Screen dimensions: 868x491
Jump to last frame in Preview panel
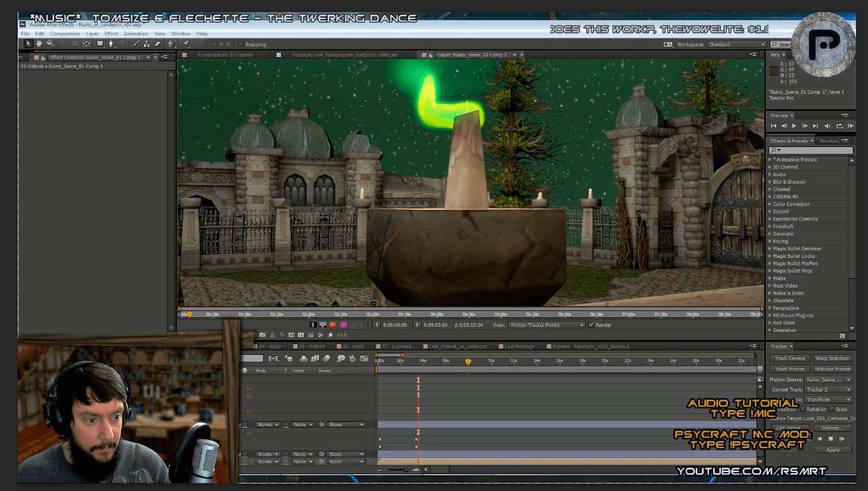(815, 126)
